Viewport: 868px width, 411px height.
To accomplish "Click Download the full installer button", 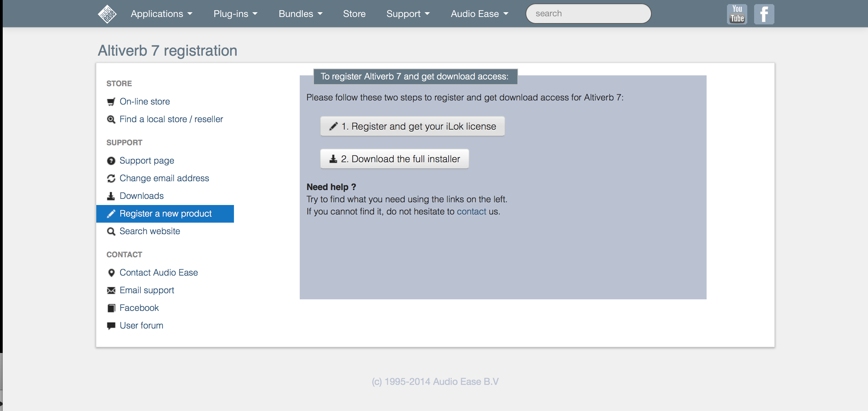I will 395,159.
